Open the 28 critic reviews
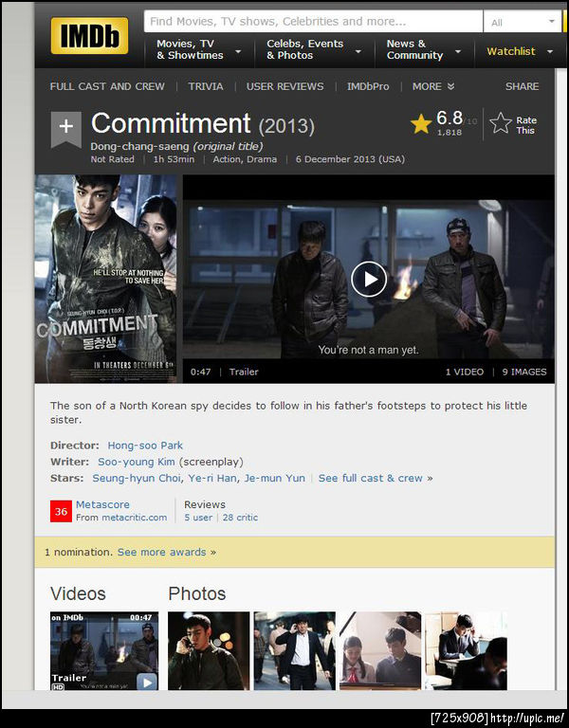The image size is (569, 728). (240, 518)
